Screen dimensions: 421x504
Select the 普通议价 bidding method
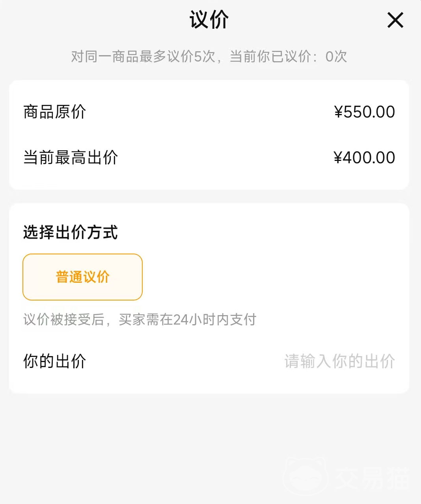click(x=82, y=277)
